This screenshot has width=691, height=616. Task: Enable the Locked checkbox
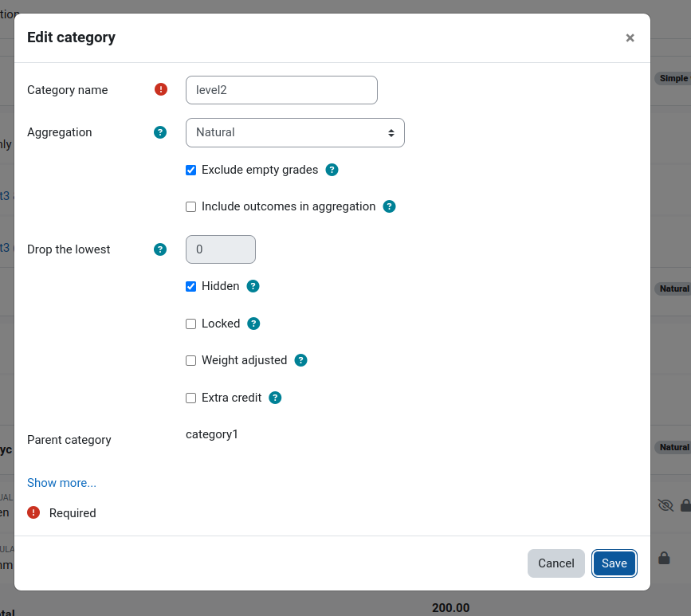[x=190, y=324]
